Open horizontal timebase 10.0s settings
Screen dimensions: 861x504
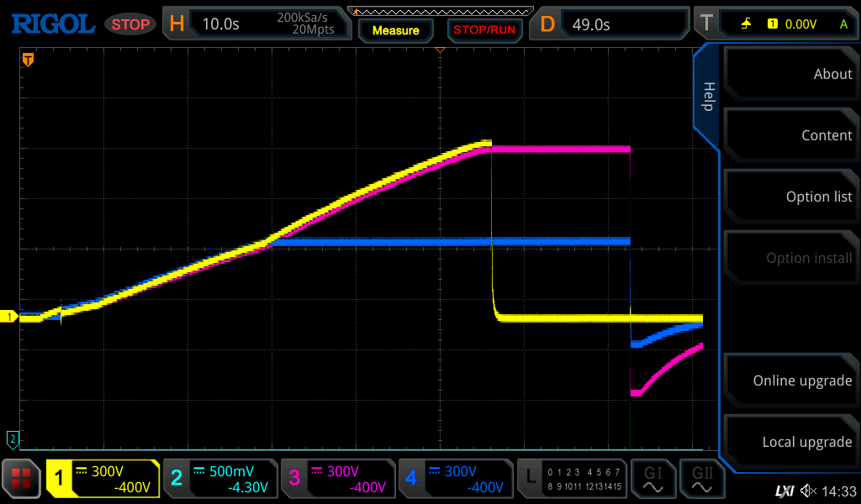click(256, 24)
